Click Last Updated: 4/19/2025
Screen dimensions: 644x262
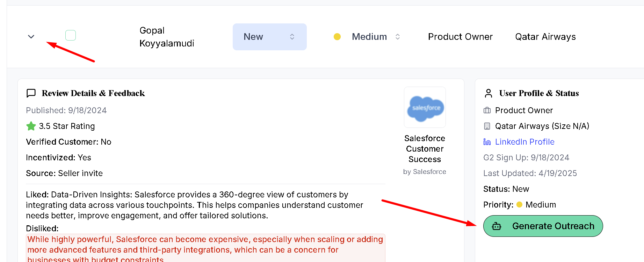(530, 173)
